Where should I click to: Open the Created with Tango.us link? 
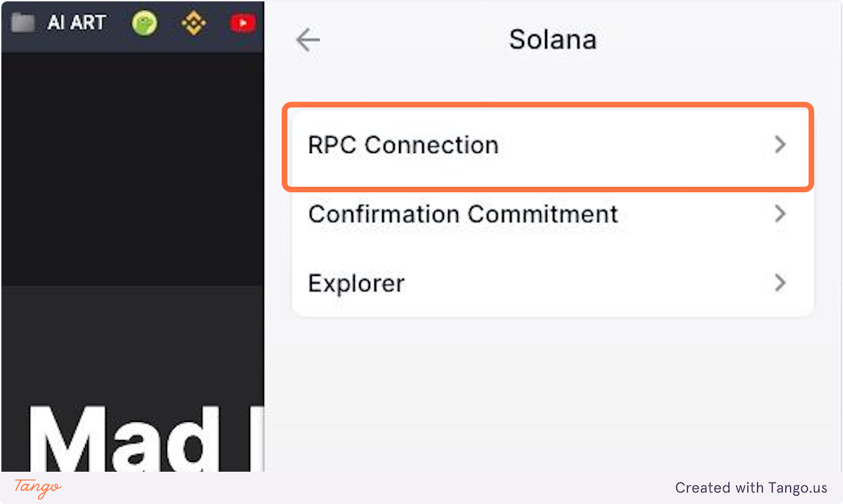click(x=752, y=488)
